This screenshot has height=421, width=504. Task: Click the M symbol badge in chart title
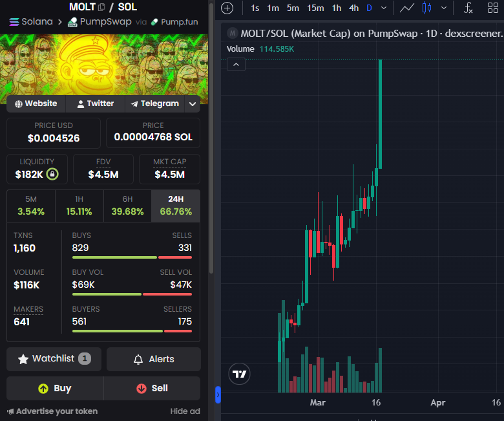(x=233, y=33)
